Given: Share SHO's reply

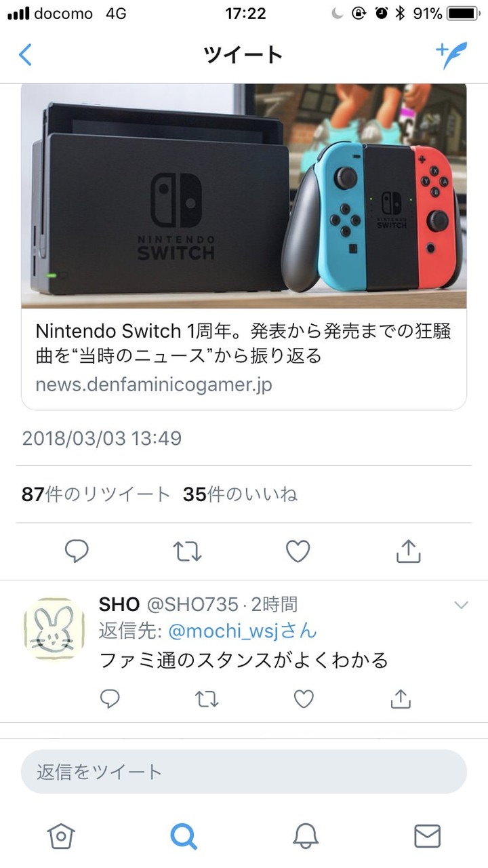Looking at the screenshot, I should click(x=401, y=698).
